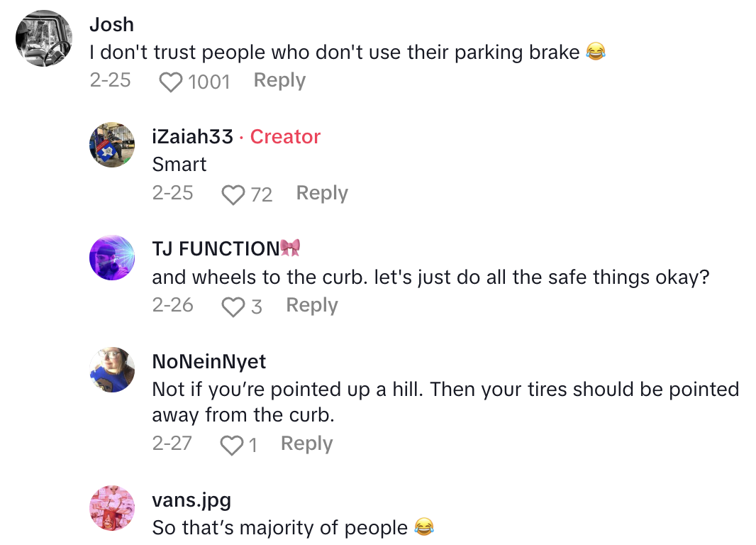The height and width of the screenshot is (545, 756).
Task: Click the 72 likes count on iZaiah33's reply
Action: (262, 195)
